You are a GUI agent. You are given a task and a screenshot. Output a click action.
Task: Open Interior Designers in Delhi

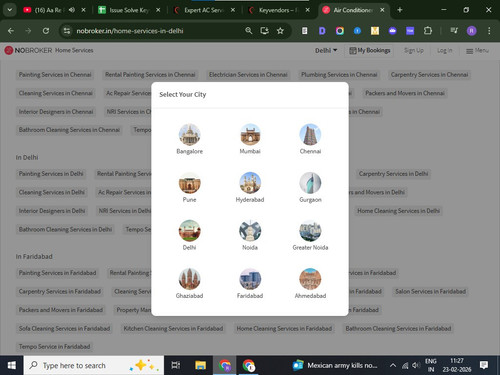52,211
